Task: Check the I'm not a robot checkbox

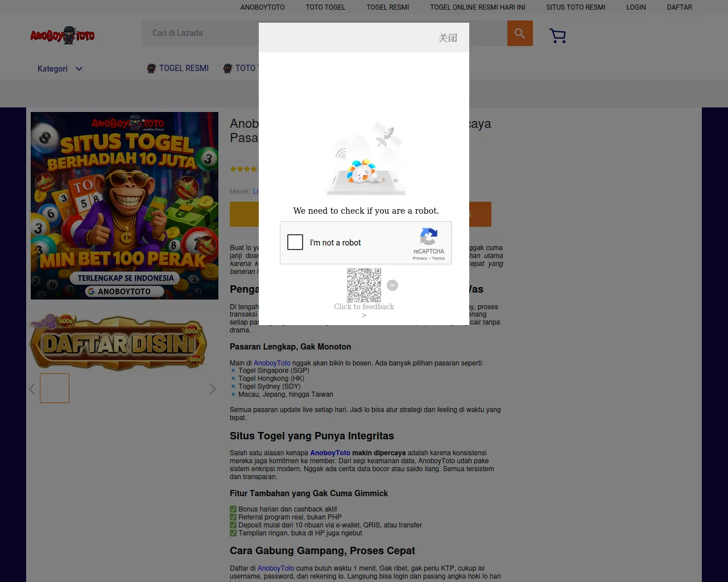Action: tap(295, 242)
